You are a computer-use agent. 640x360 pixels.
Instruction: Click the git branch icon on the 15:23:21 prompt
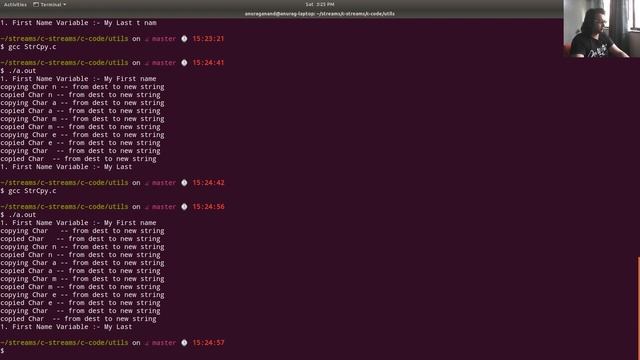147,39
